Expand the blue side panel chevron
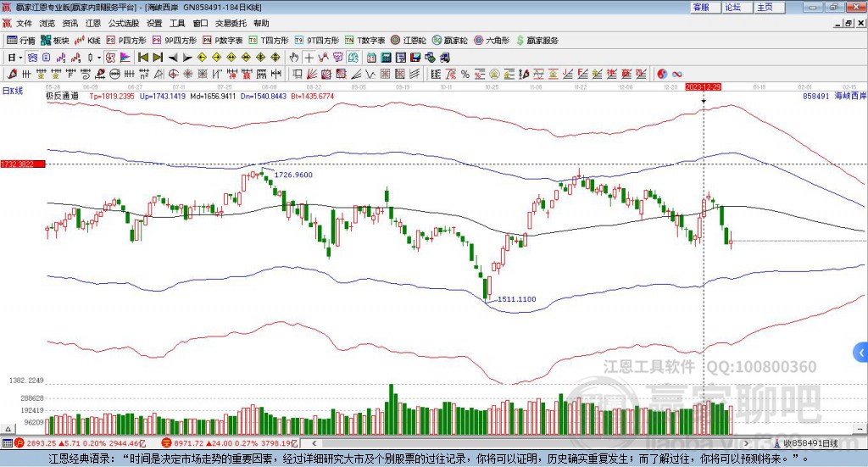 pyautogui.click(x=861, y=353)
